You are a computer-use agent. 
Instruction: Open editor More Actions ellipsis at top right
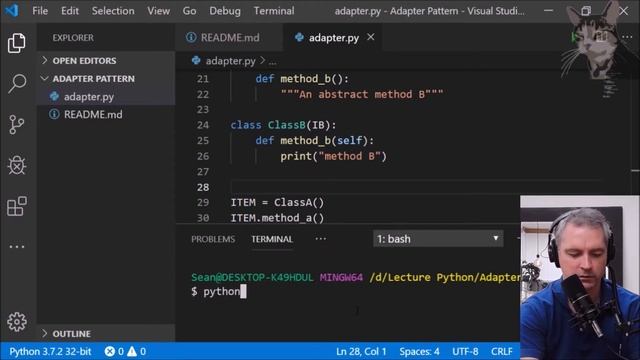click(627, 37)
